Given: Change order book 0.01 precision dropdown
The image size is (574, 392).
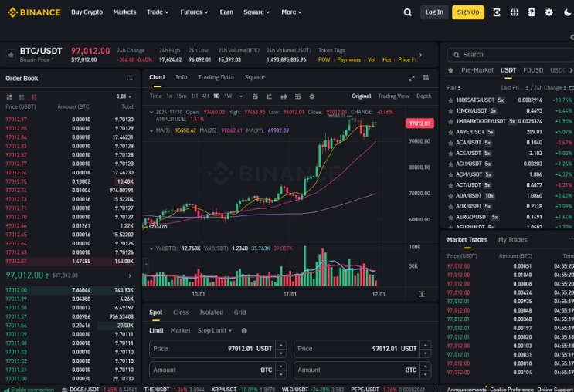Looking at the screenshot, I should pos(124,96).
